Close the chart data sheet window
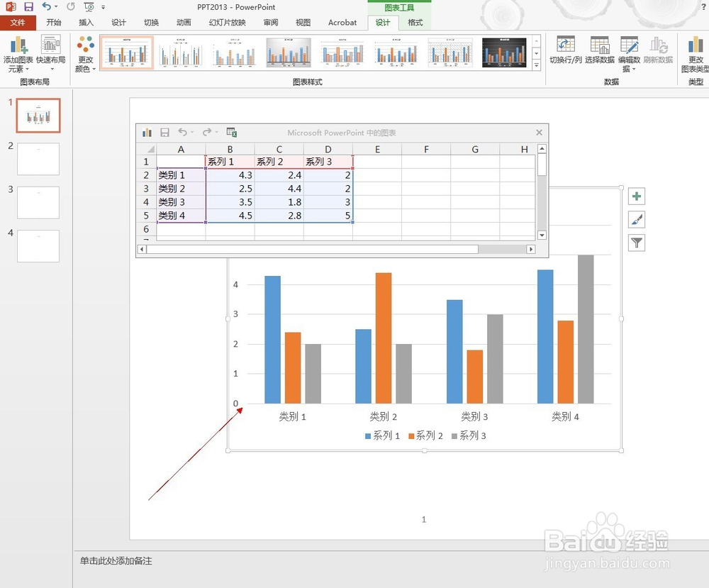709x588 pixels. click(539, 133)
